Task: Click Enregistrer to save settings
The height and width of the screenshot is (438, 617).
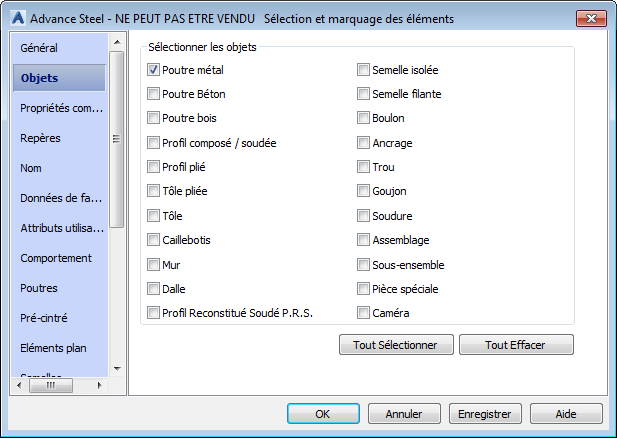Action: (484, 413)
